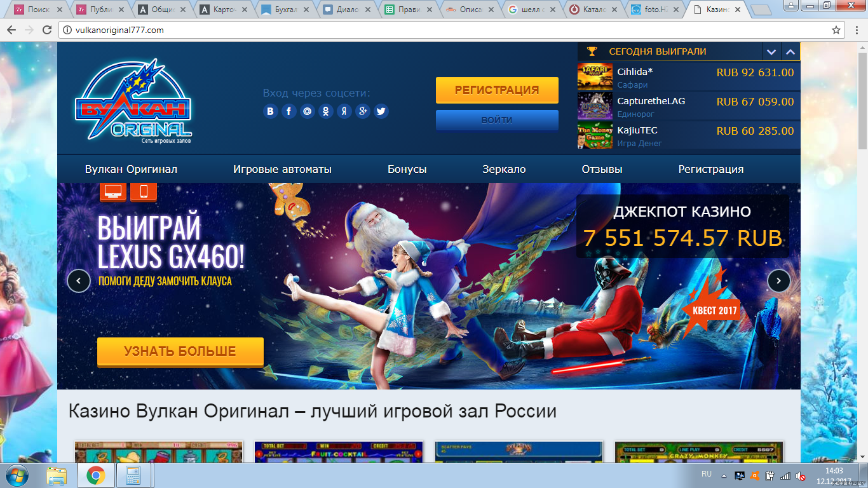Open the network signal tray icon
This screenshot has width=868, height=488.
pyautogui.click(x=785, y=476)
